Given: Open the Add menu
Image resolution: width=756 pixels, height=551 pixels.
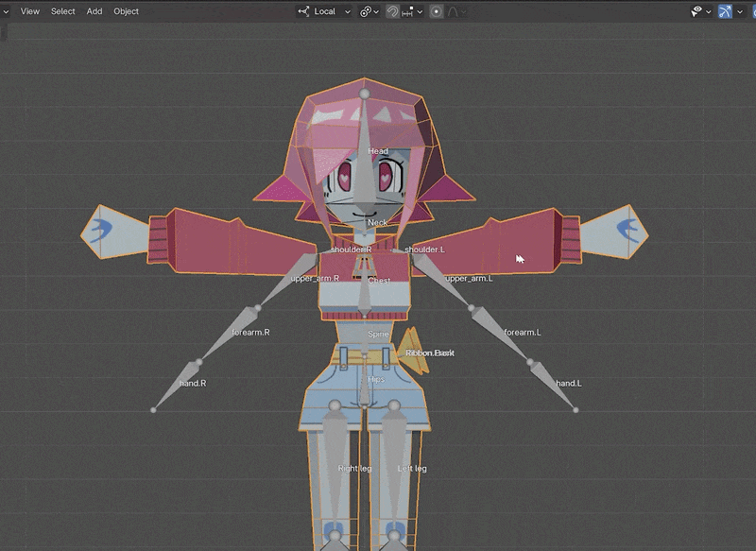Looking at the screenshot, I should (x=94, y=11).
